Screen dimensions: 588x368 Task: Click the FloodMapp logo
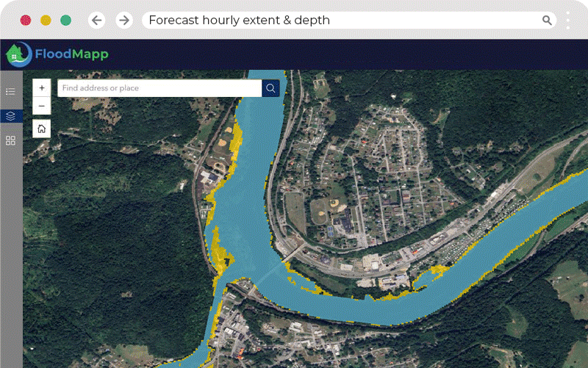point(57,54)
